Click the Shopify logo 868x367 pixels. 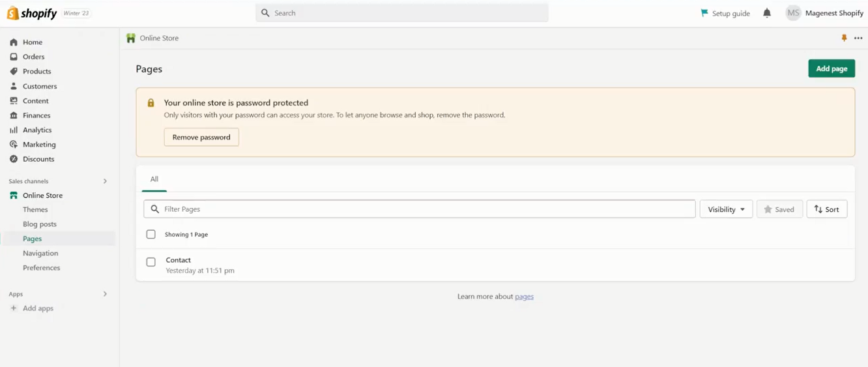[32, 13]
